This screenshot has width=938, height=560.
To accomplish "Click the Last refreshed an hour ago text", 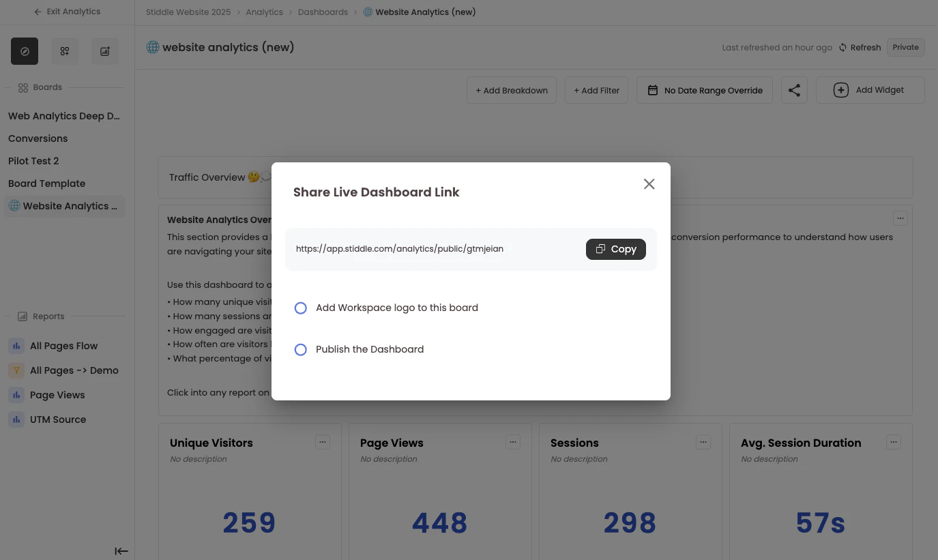I will [x=777, y=48].
